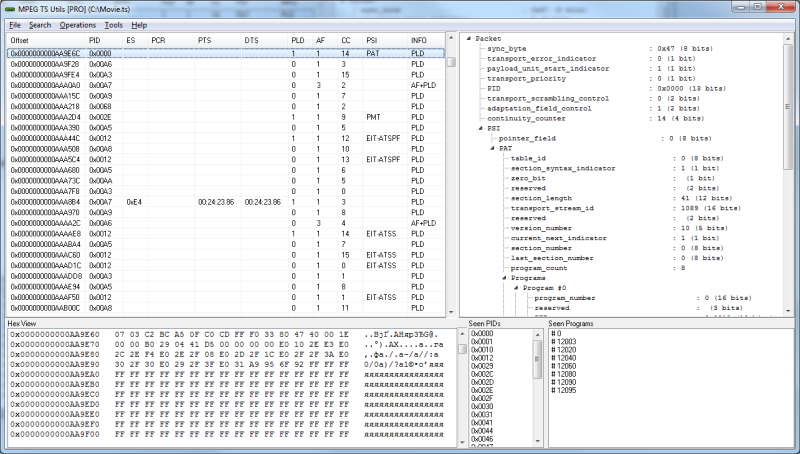Select PID 0x0012 in Seen PIDs list
800x454 pixels.
tap(482, 358)
